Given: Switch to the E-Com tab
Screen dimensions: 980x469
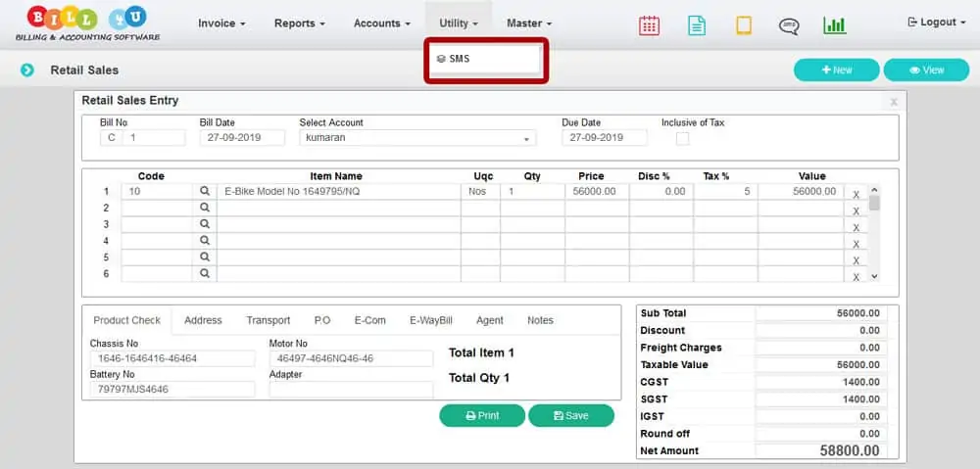Looking at the screenshot, I should click(x=370, y=320).
